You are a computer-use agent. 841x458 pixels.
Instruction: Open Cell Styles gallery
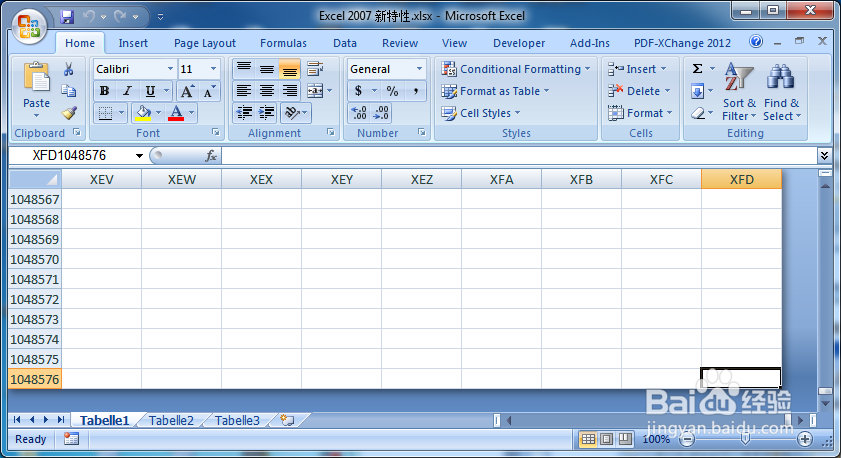pyautogui.click(x=481, y=113)
